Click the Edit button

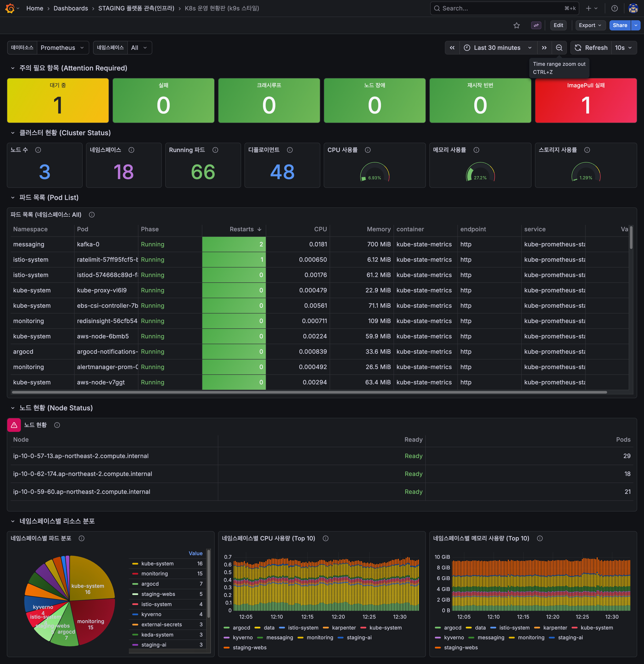[x=558, y=25]
